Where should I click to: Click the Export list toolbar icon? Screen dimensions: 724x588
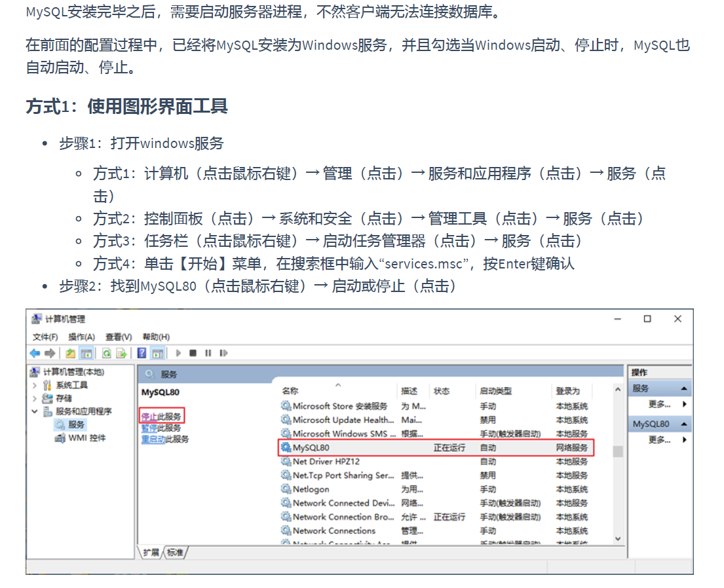(121, 353)
